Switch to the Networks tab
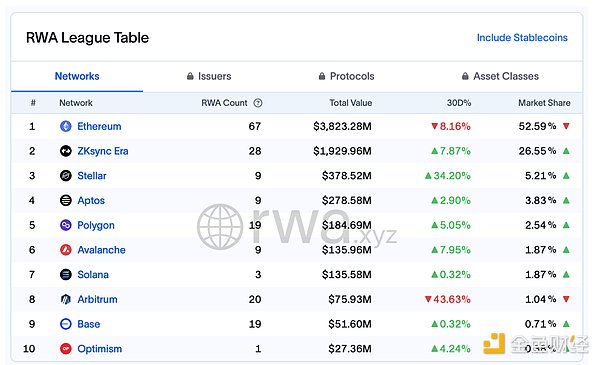This screenshot has width=600, height=365. coord(77,76)
